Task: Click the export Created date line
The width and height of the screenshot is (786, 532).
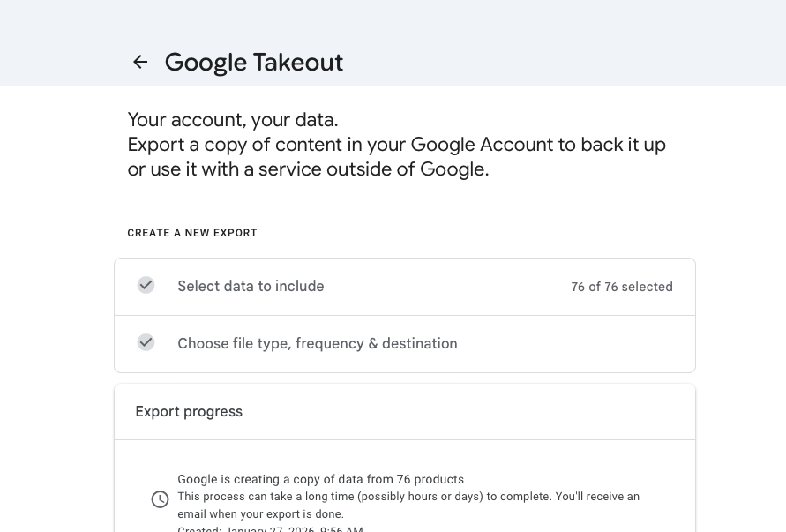Action: (270, 528)
